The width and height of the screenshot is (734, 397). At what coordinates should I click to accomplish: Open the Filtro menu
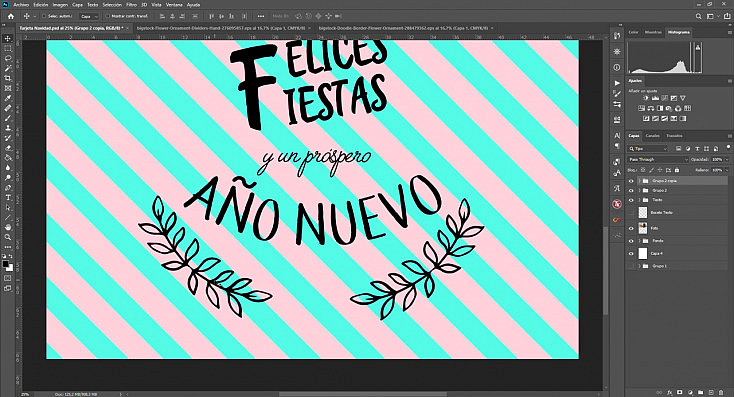pyautogui.click(x=132, y=5)
